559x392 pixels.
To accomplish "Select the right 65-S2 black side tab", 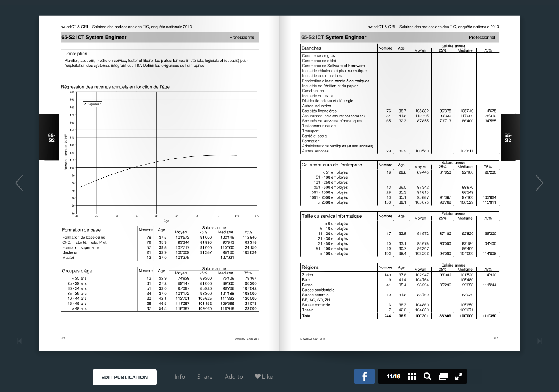I will pyautogui.click(x=508, y=138).
